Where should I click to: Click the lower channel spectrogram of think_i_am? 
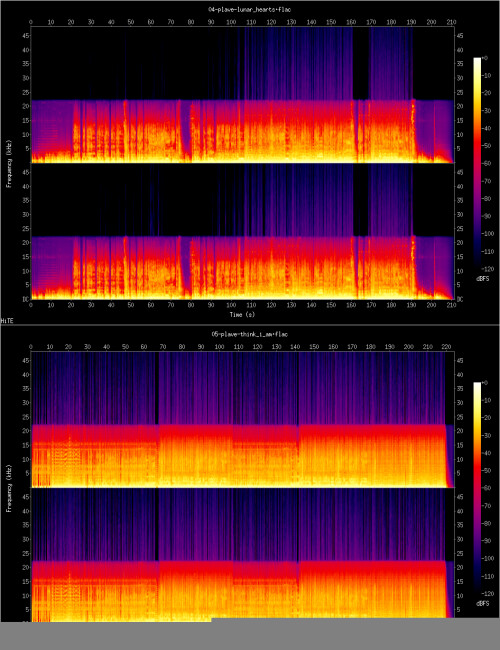click(x=243, y=555)
